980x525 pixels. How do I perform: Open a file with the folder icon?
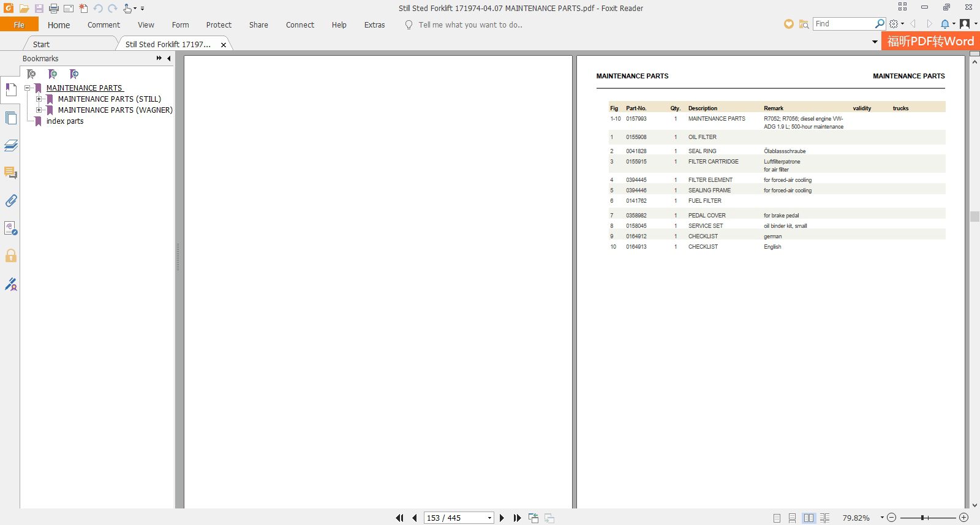point(24,9)
